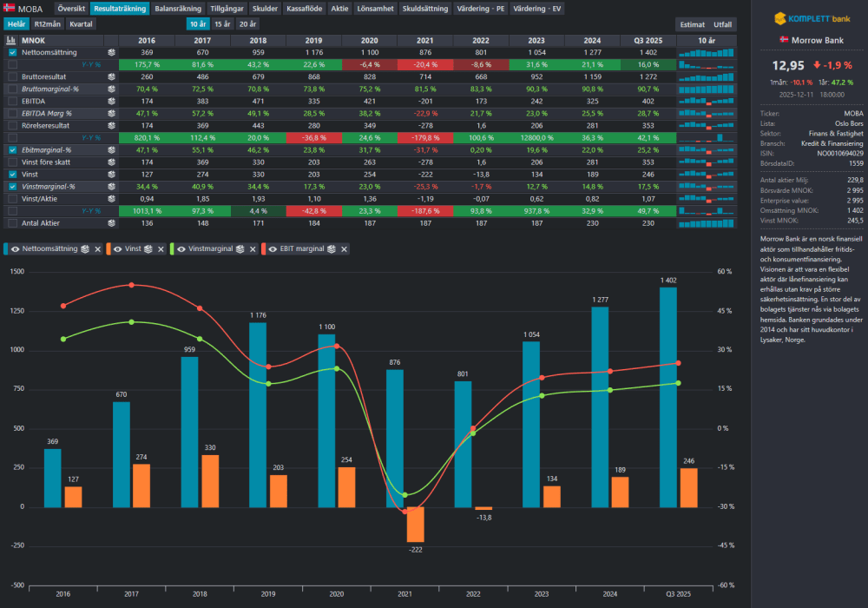Click the Antal Aktier 10 år sparkline thumbnail
This screenshot has width=868, height=608.
[707, 223]
